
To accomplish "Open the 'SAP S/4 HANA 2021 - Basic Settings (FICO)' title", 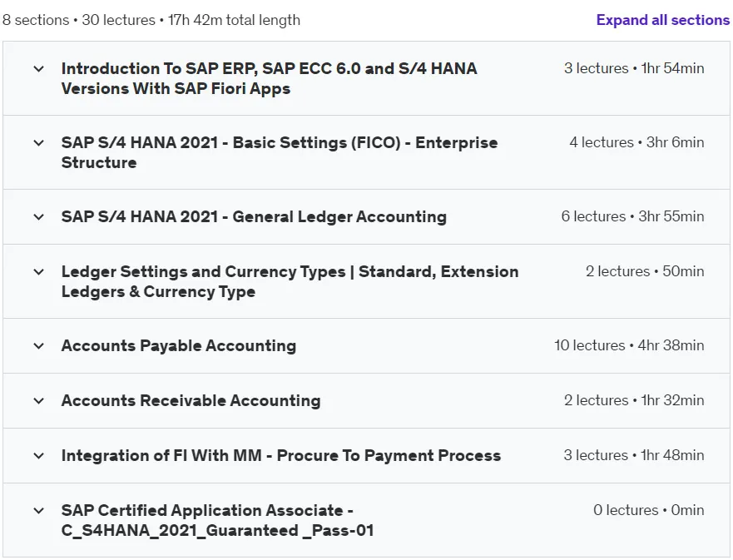I will 280,152.
